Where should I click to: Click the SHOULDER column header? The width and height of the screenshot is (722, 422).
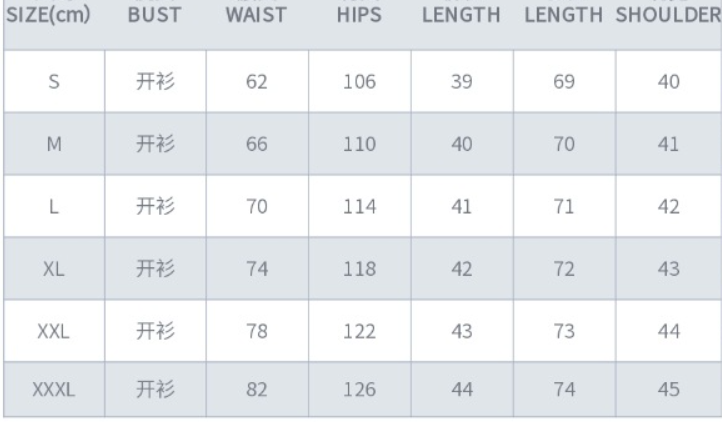click(x=669, y=17)
